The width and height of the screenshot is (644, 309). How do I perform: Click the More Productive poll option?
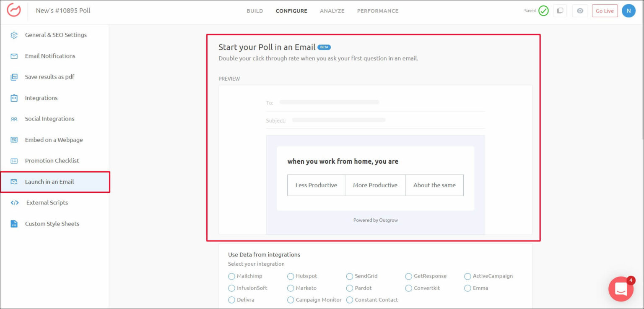pyautogui.click(x=375, y=185)
